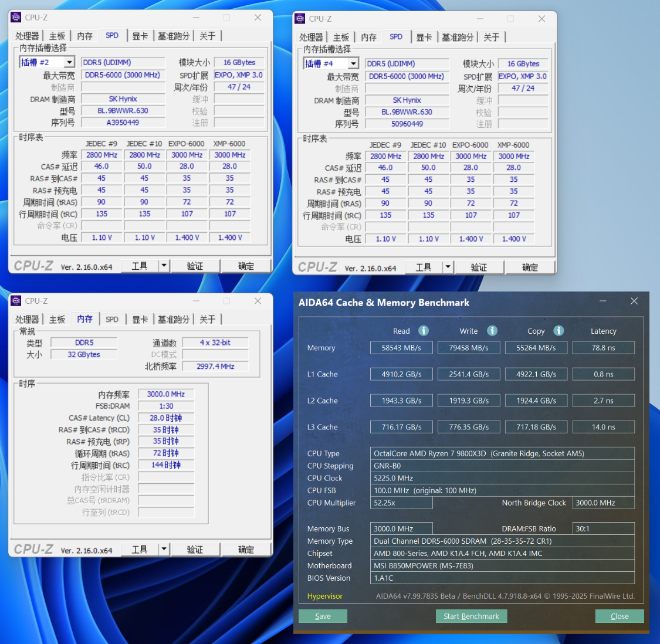Open 关于 tab in slot #2 window
This screenshot has height=644, width=660.
coord(208,36)
